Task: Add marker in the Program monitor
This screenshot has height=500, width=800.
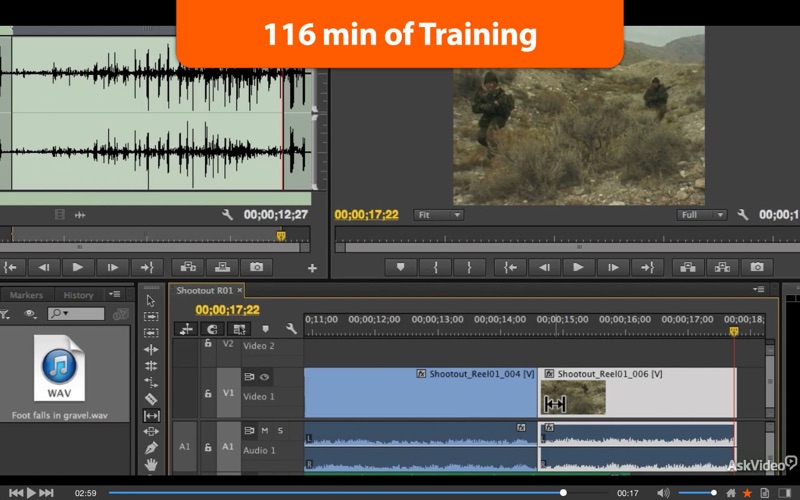Action: pos(401,267)
